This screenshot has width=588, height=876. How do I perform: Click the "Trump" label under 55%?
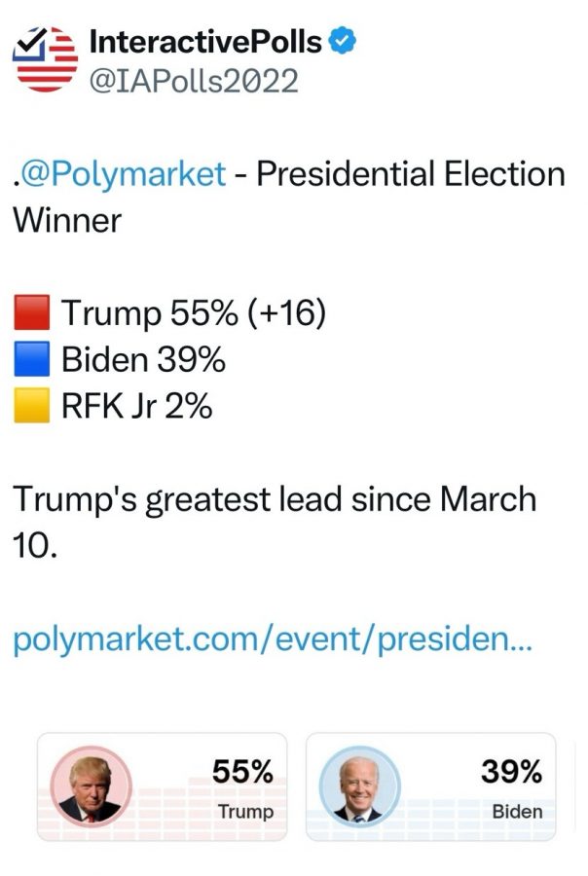(245, 812)
